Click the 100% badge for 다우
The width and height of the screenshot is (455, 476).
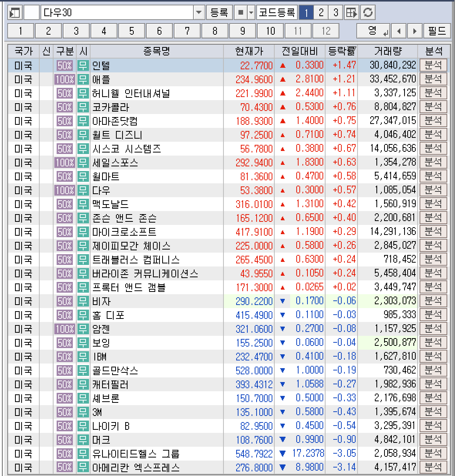64,190
